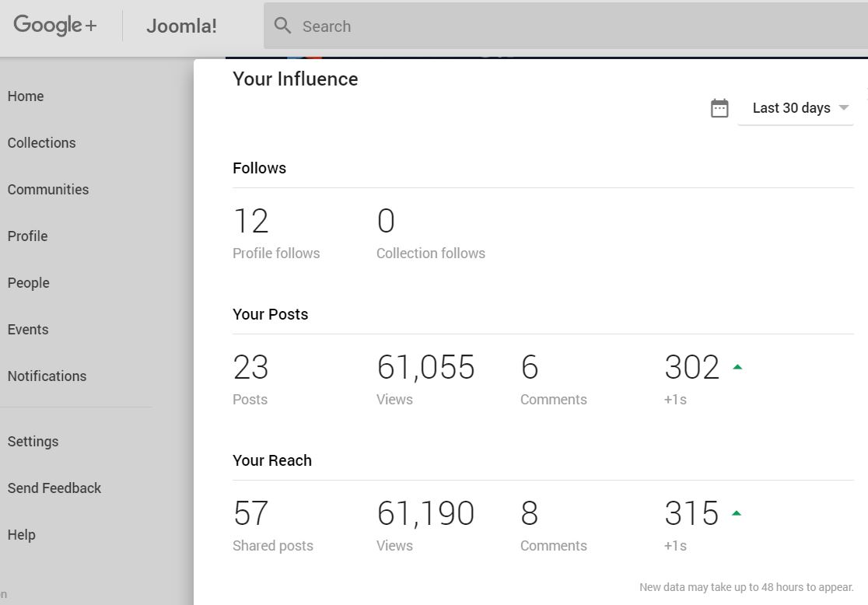Focus the Search input field
The height and width of the screenshot is (605, 868).
[544, 26]
